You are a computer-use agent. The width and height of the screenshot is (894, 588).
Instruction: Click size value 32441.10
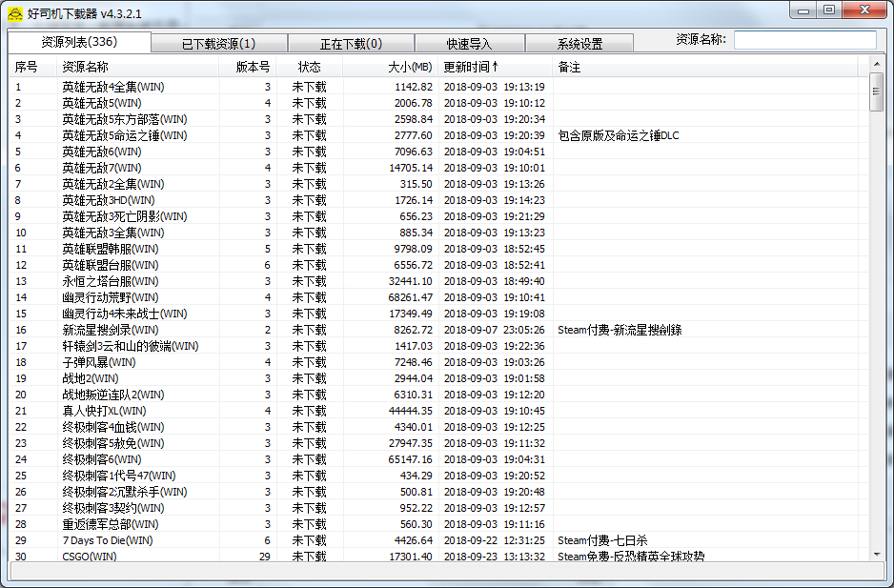[x=411, y=281]
